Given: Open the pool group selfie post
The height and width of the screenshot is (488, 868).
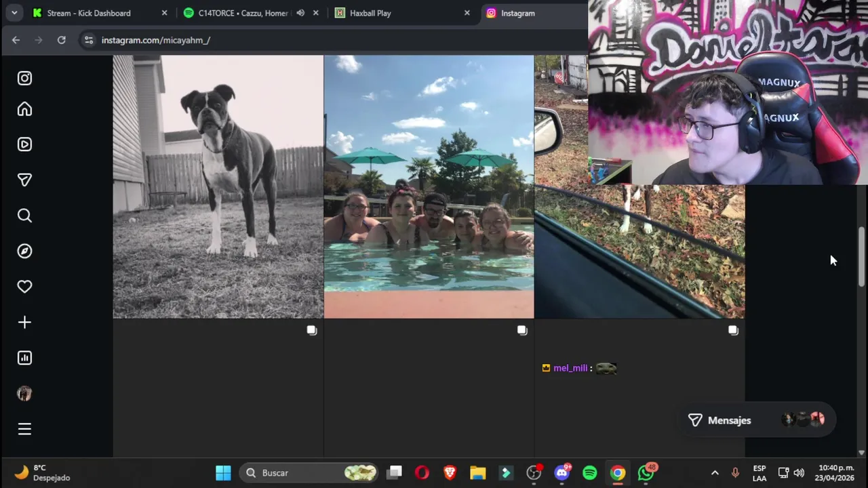Looking at the screenshot, I should (x=429, y=186).
